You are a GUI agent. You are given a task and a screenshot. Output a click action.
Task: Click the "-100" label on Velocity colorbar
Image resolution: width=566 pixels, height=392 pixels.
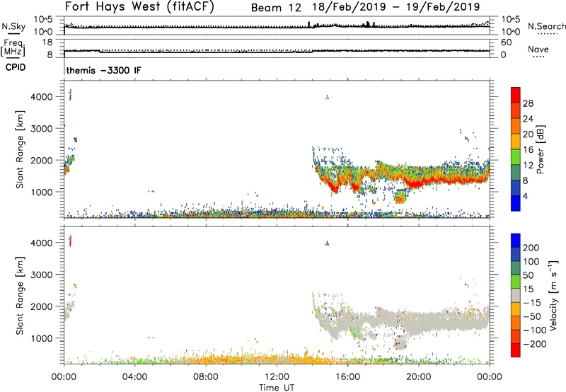click(x=535, y=330)
